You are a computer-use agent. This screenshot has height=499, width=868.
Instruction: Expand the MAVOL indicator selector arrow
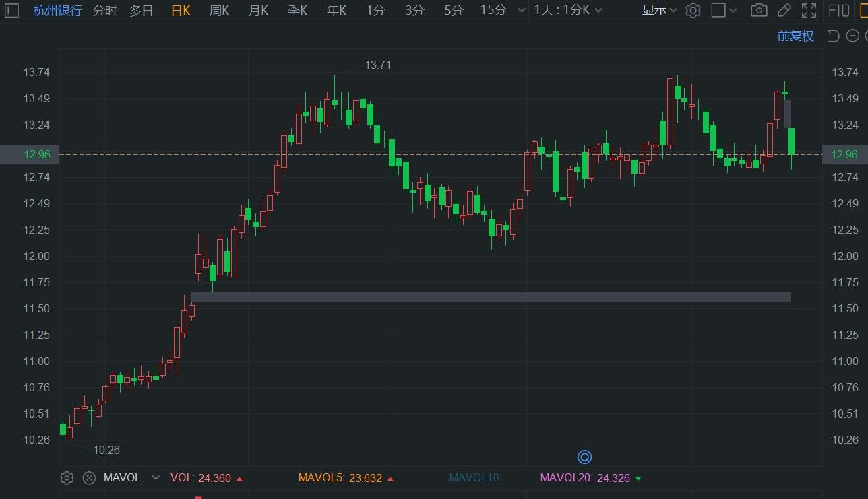(x=156, y=478)
